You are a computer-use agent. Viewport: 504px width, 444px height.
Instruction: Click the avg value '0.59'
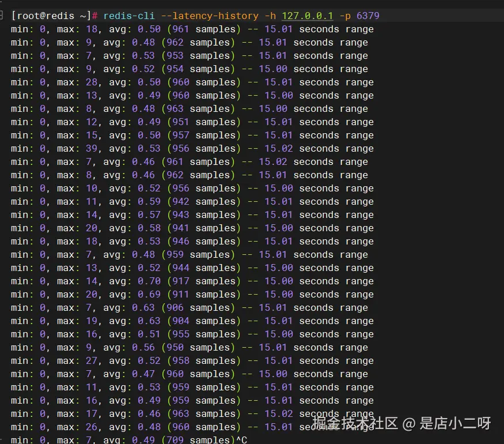(x=149, y=201)
